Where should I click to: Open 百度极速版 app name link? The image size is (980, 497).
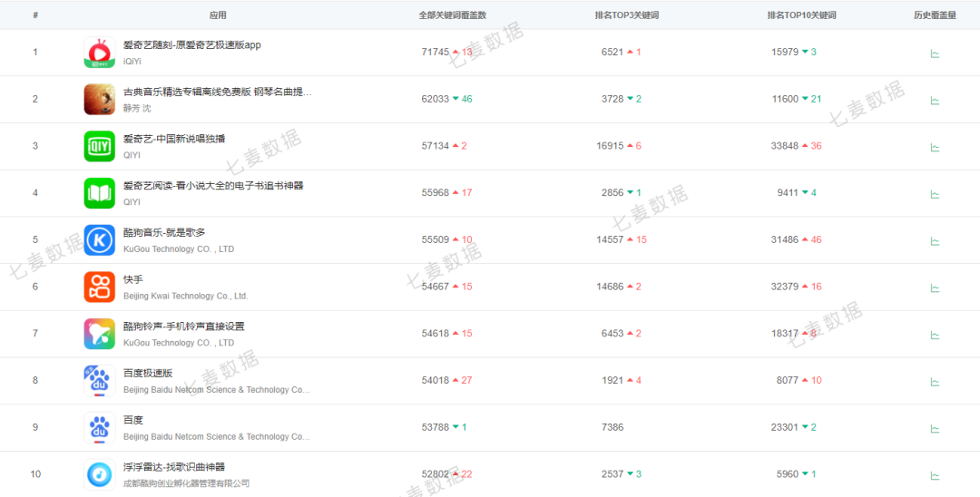click(x=148, y=373)
